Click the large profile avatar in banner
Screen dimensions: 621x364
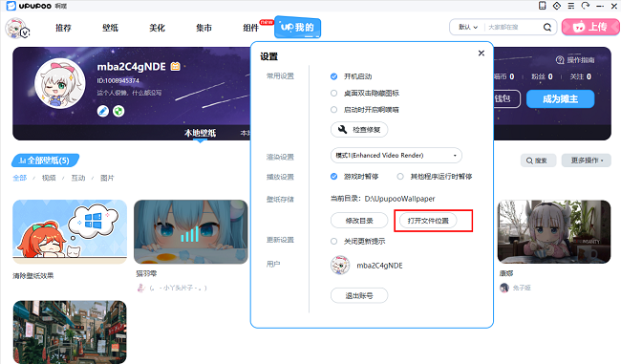click(60, 83)
